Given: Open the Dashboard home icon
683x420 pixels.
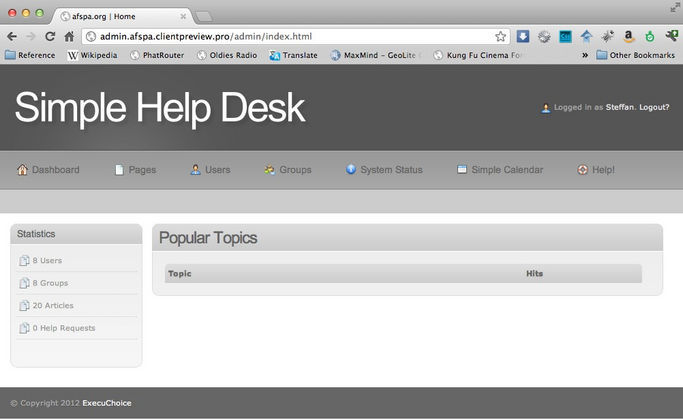Looking at the screenshot, I should pyautogui.click(x=22, y=170).
